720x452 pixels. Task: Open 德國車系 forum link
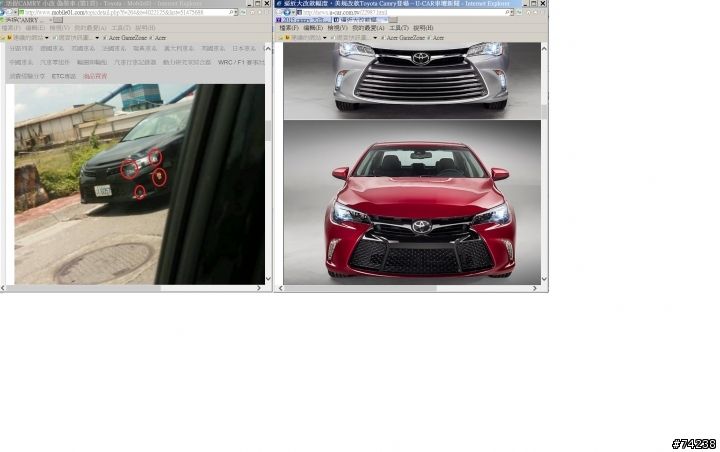tap(52, 48)
